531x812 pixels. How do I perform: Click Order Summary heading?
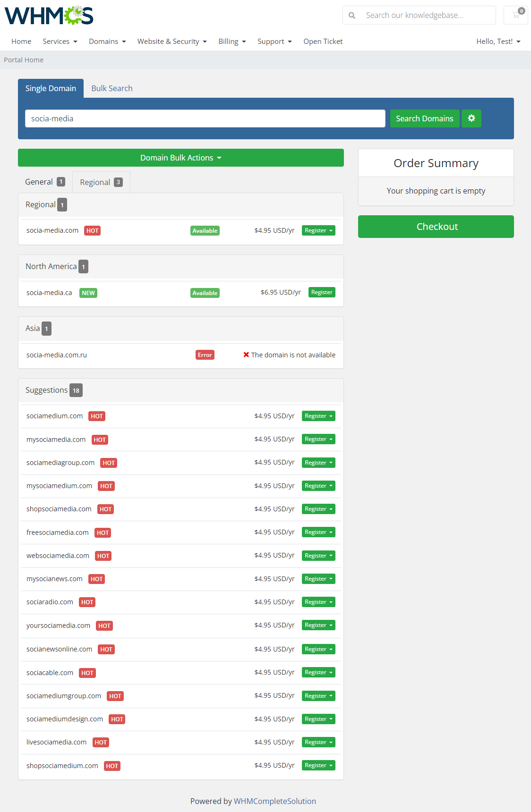[x=436, y=163]
